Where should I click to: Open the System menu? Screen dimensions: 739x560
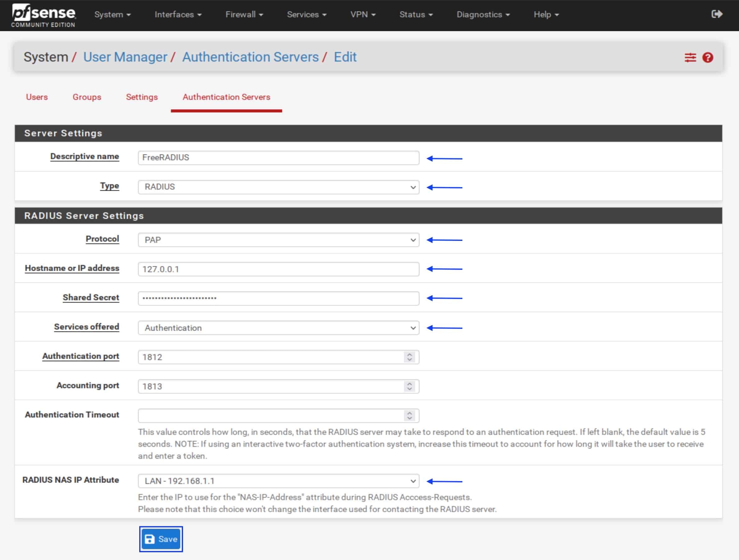point(112,14)
